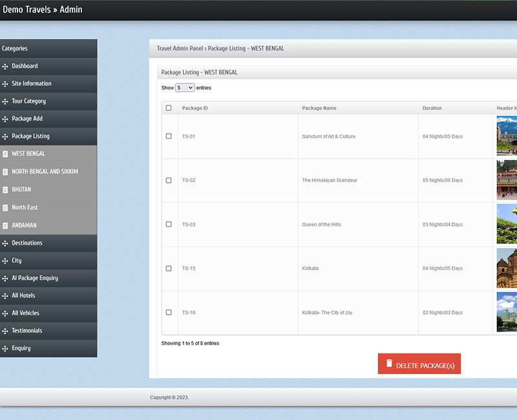
Task: Toggle the select-all checkbox in table header
Action: coord(169,108)
